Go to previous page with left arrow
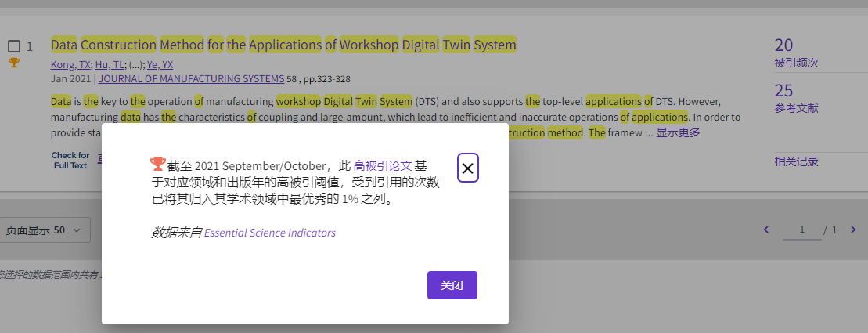The height and width of the screenshot is (333, 868). 765,230
